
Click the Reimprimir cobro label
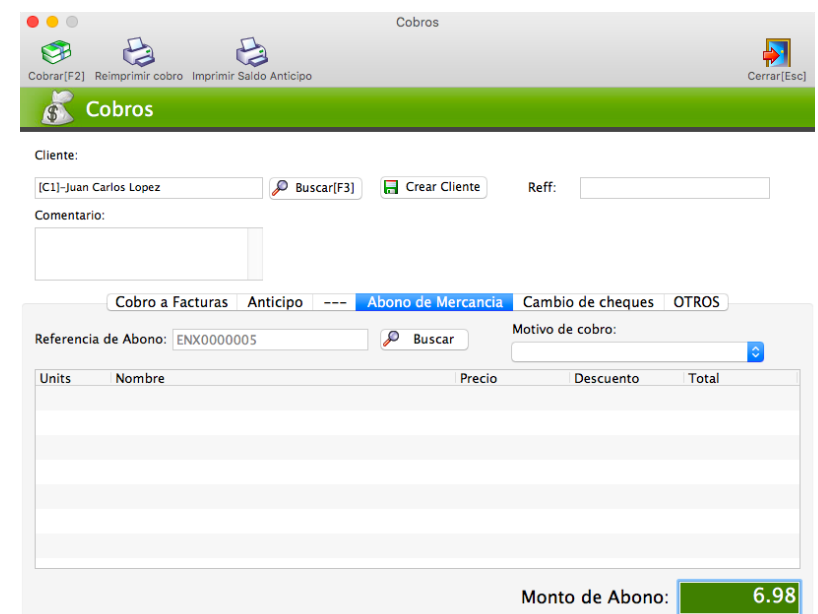click(x=139, y=76)
